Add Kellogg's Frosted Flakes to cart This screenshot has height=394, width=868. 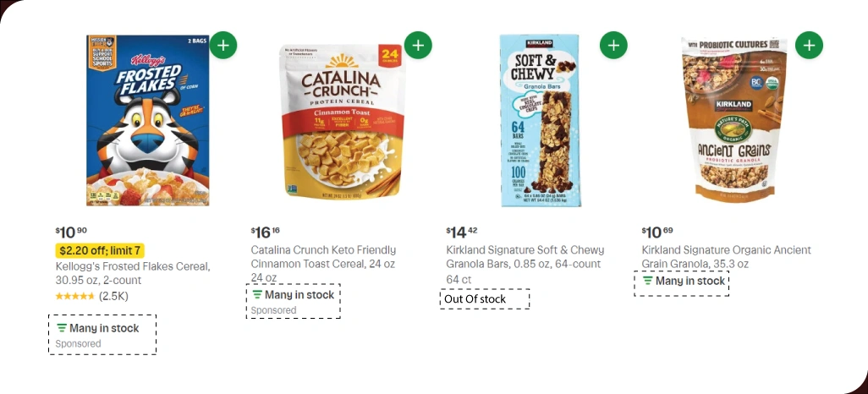click(x=222, y=46)
